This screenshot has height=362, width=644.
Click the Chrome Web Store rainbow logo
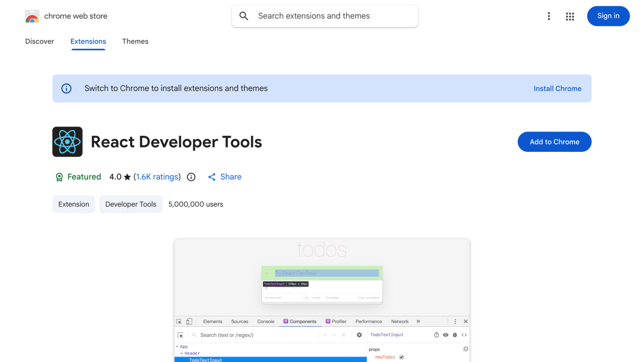point(32,16)
